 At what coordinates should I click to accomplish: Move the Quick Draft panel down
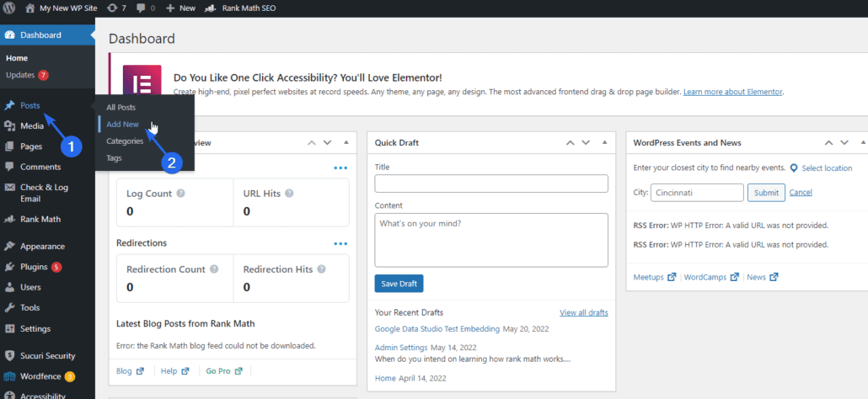click(x=586, y=143)
